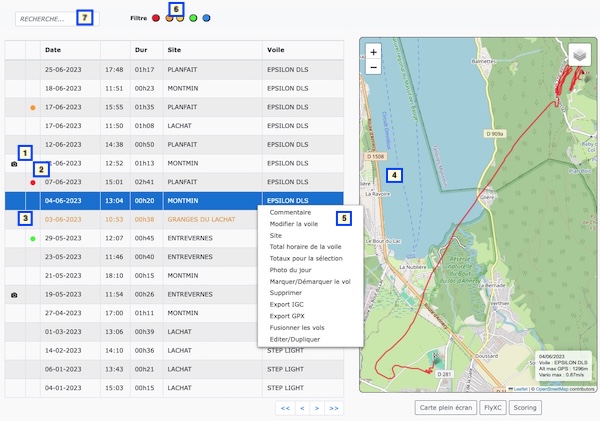Viewport: 600px width, 421px height.
Task: Click 02h41 duration cell
Action: pos(147,182)
